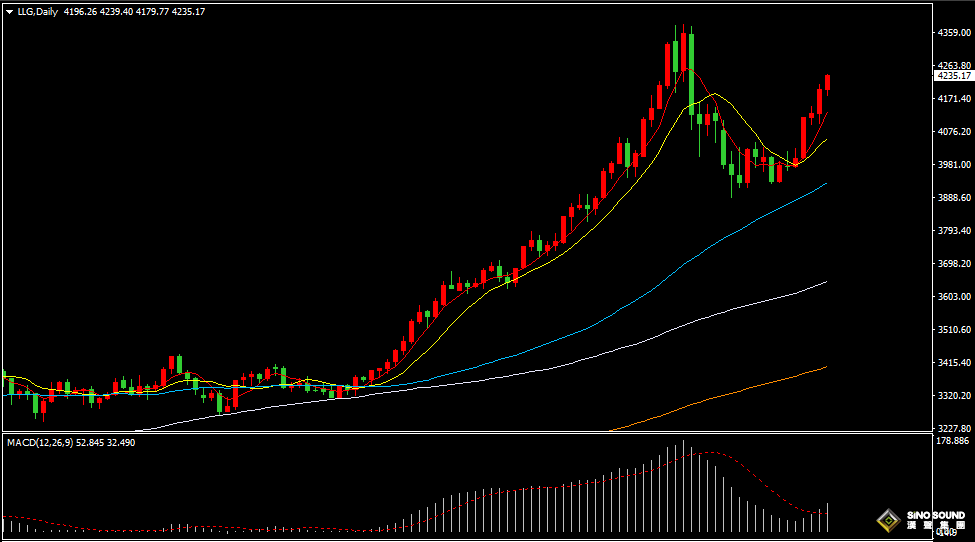Click the dropdown triangle beside LLG,Daily
The width and height of the screenshot is (975, 542).
point(9,11)
